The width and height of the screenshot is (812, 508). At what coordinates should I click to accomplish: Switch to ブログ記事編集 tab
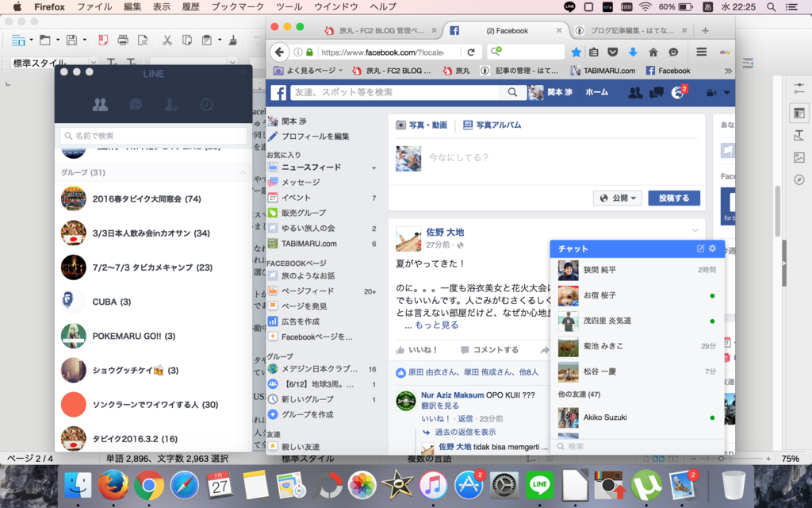[632, 31]
